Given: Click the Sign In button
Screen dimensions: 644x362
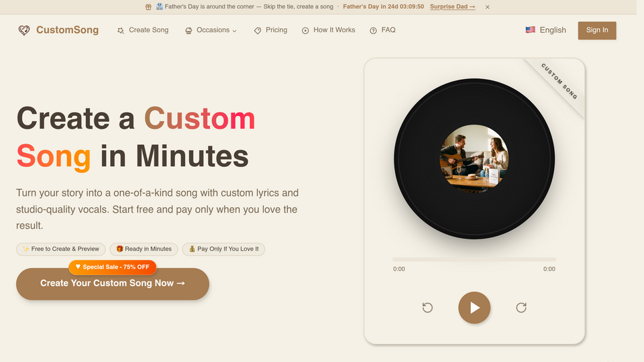Looking at the screenshot, I should (597, 30).
